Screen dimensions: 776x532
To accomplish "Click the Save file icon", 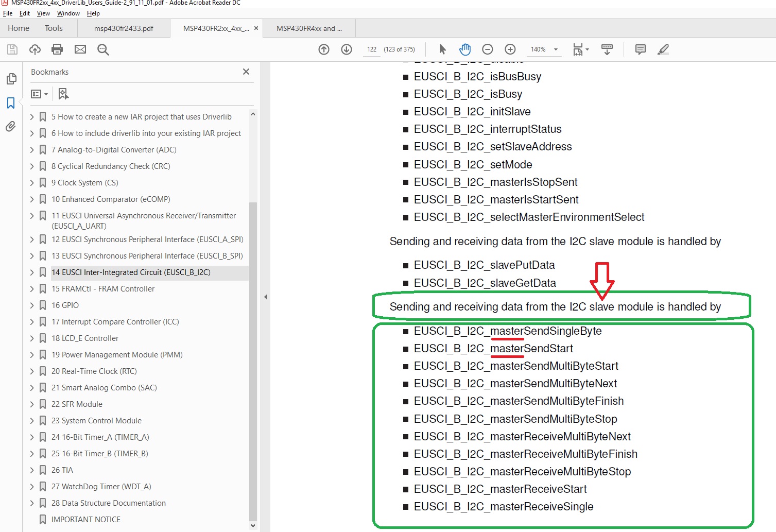I will point(12,49).
